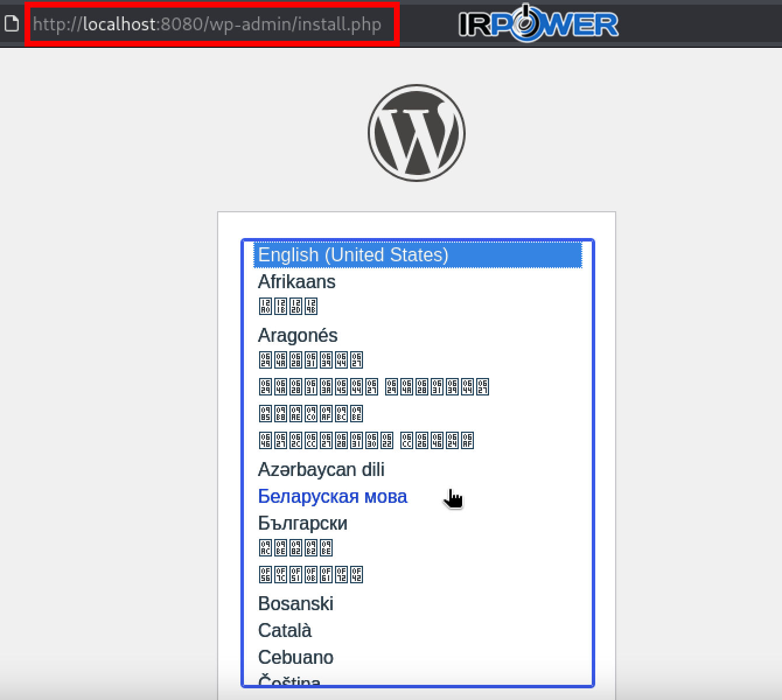The width and height of the screenshot is (782, 700).
Task: Click the power symbol inside IRPOWER logo
Action: [x=526, y=23]
